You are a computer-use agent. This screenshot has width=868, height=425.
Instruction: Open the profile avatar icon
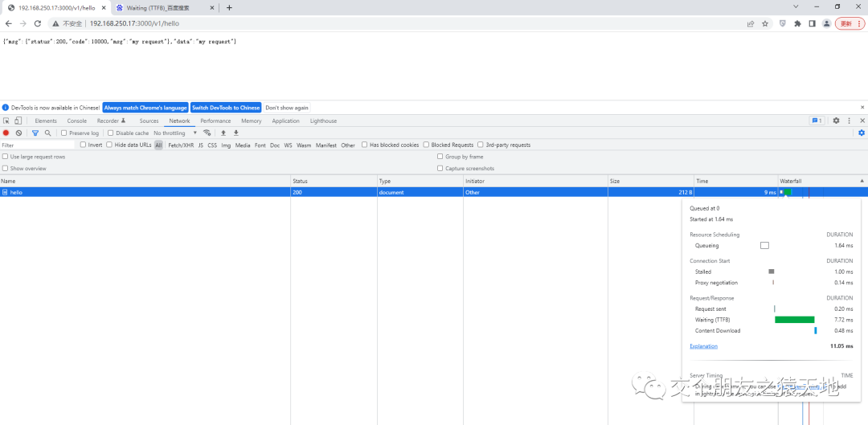(x=826, y=24)
